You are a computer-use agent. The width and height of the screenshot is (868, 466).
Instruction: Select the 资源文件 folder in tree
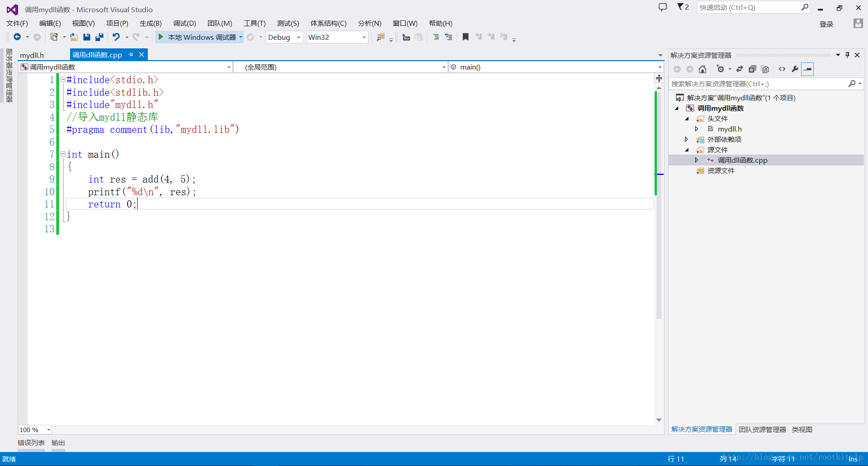721,171
